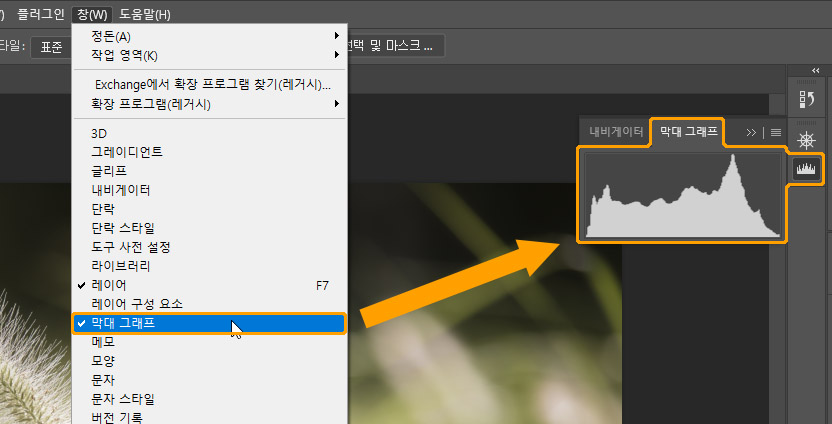The height and width of the screenshot is (424, 832).
Task: Open the 3D panel entry
Action: 209,133
